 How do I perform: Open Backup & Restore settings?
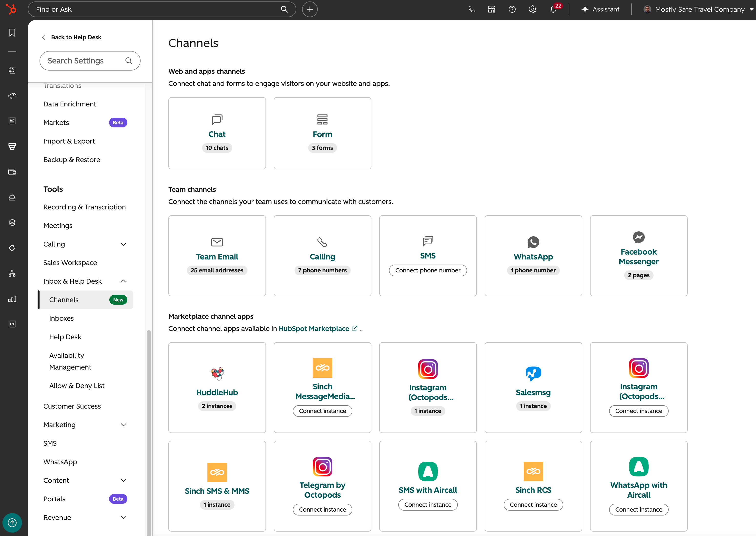coord(72,160)
